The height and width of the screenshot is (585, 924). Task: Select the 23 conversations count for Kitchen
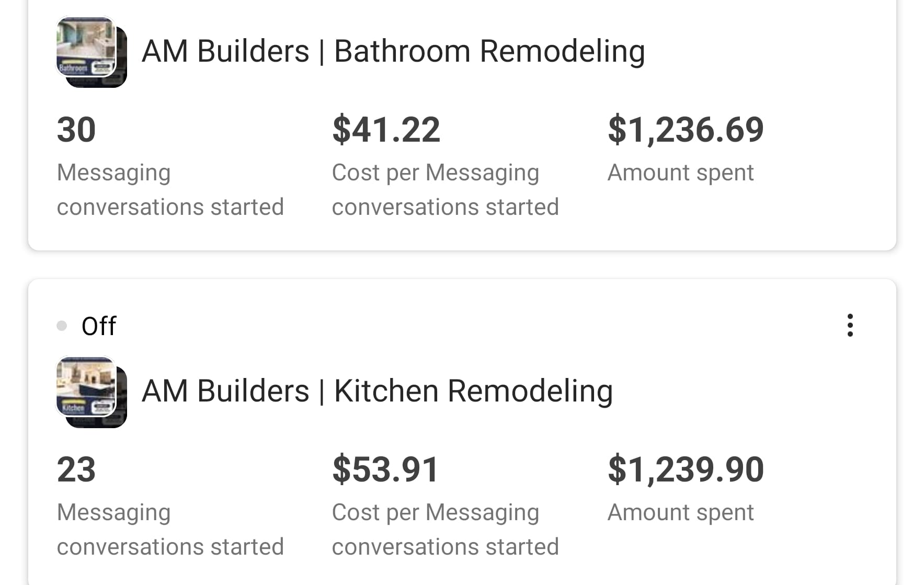[x=76, y=469]
